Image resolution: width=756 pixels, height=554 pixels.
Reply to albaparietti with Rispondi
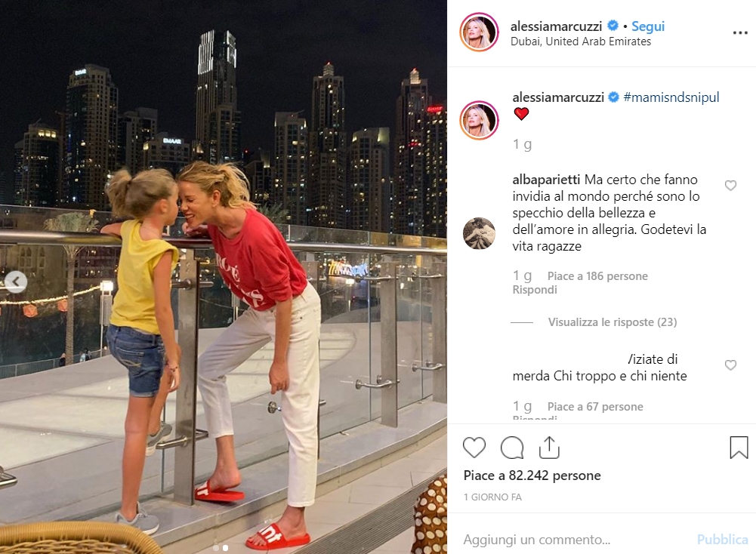click(535, 290)
